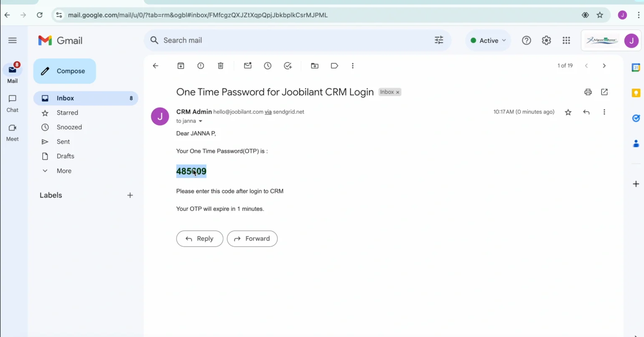Archive the OTP email

pyautogui.click(x=181, y=65)
